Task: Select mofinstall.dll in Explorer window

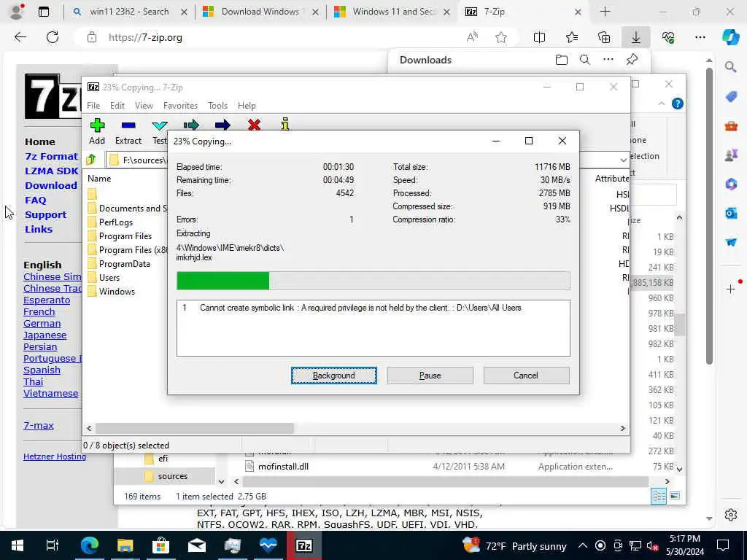Action: [283, 466]
